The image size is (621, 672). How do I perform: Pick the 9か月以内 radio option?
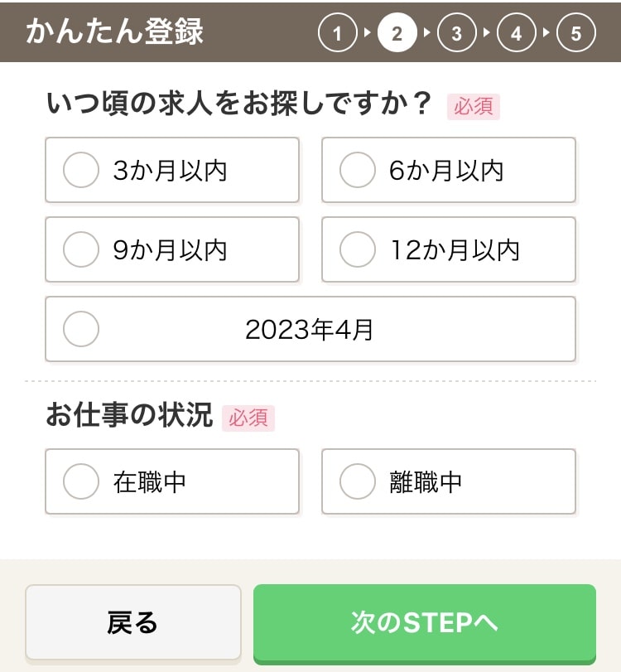click(x=172, y=249)
